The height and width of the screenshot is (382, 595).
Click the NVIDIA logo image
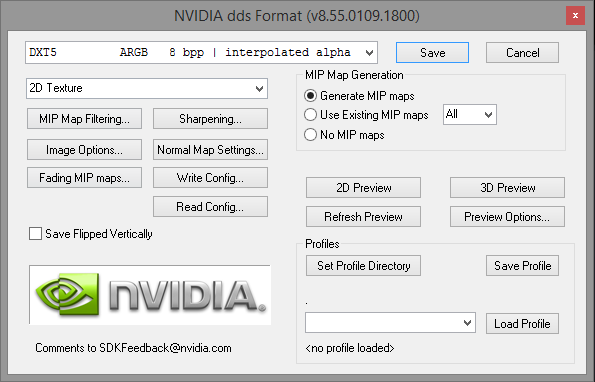150,295
